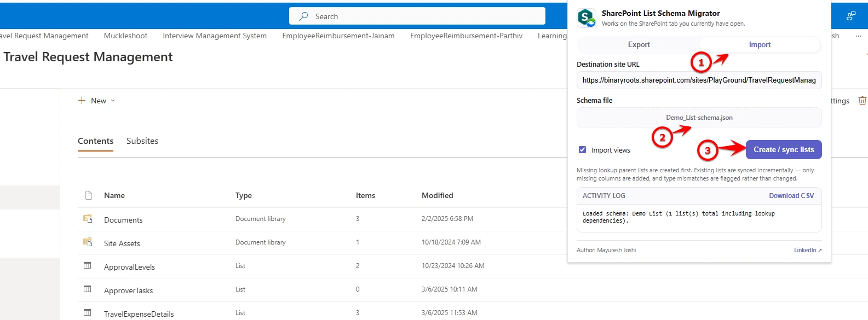Switch to the Export tab
Screen dimensions: 868x320
point(639,45)
